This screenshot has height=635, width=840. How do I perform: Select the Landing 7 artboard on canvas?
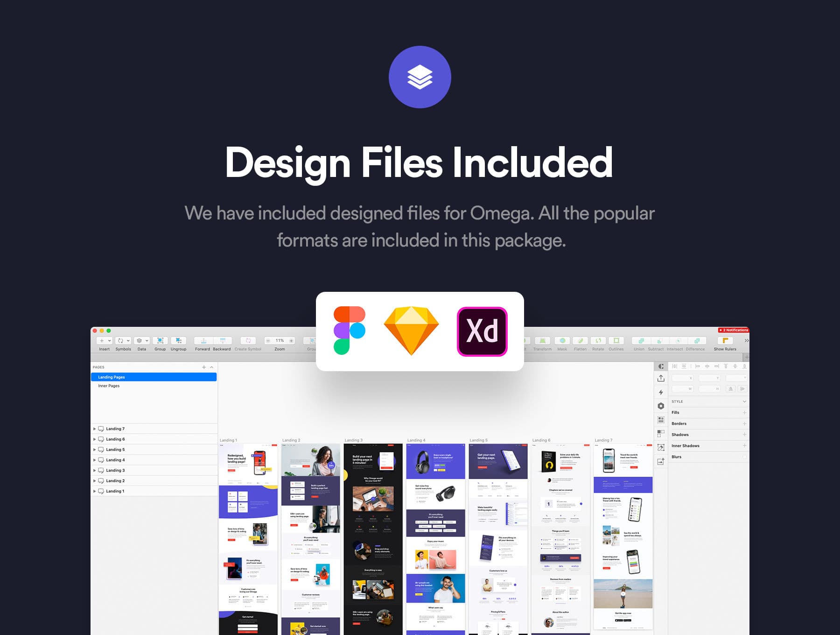(623, 537)
